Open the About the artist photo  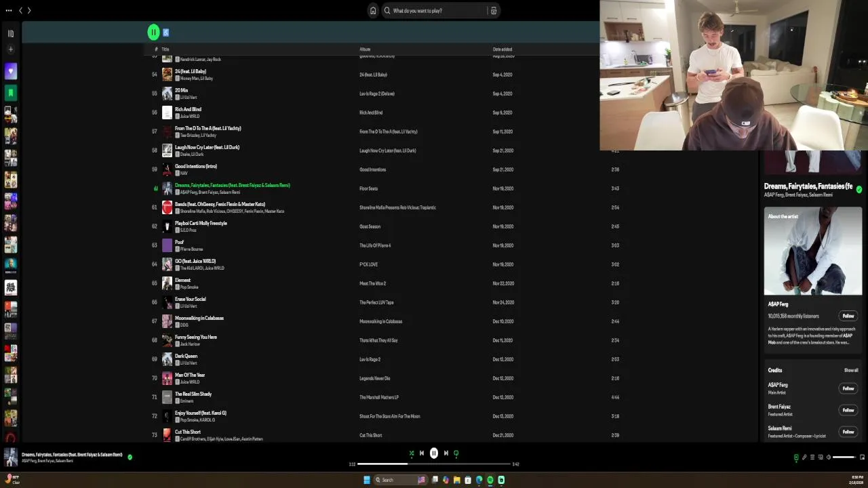(813, 251)
